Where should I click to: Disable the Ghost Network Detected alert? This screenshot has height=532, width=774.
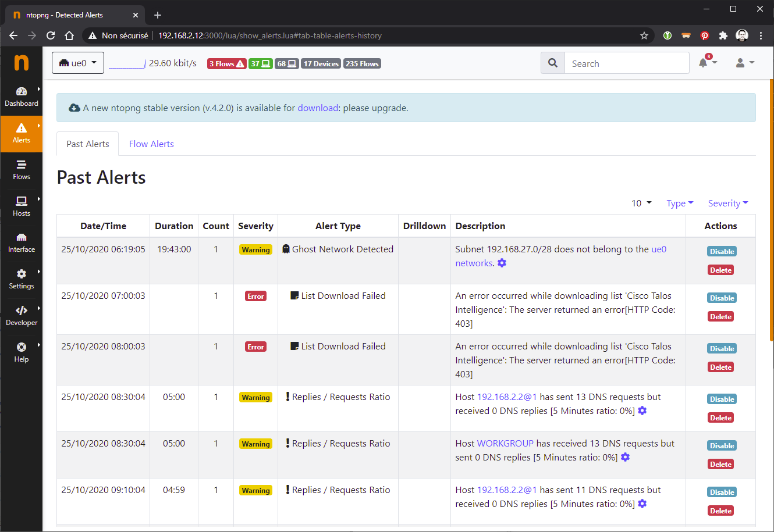[x=722, y=252]
